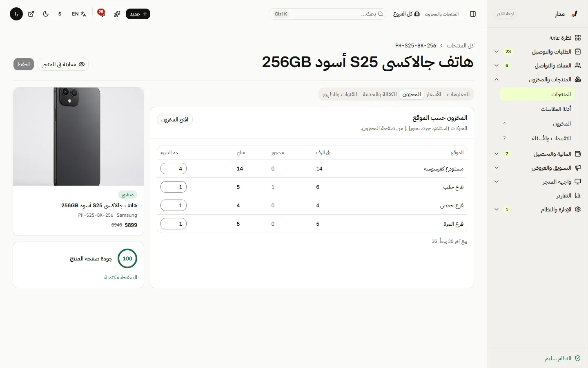
Task: Click the المنتجات والمخزون boxes icon
Action: click(578, 79)
